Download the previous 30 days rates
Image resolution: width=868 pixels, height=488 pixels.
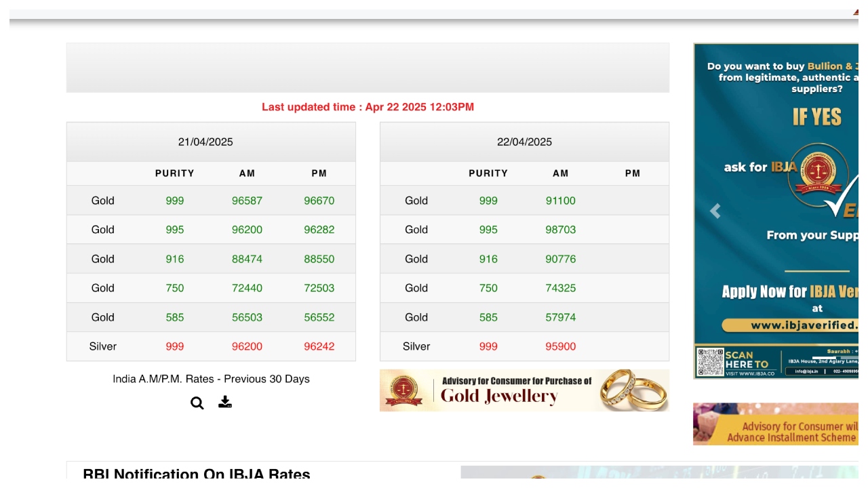[x=225, y=403]
